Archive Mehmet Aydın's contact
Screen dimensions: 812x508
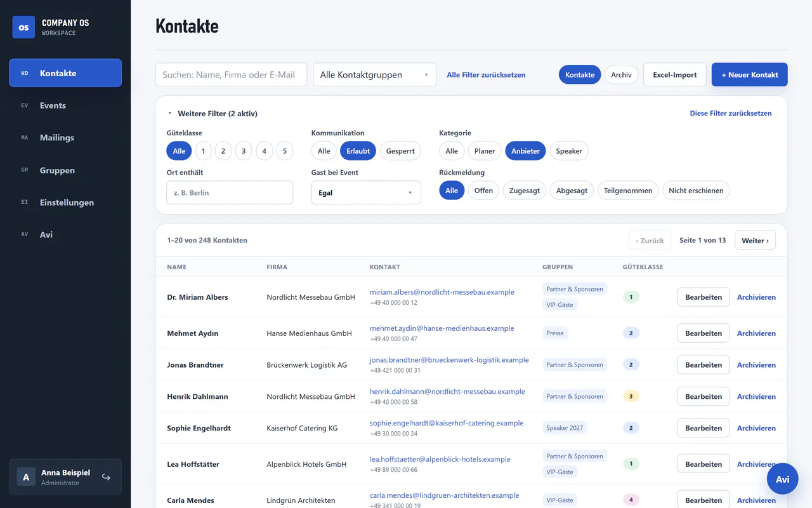coord(756,333)
